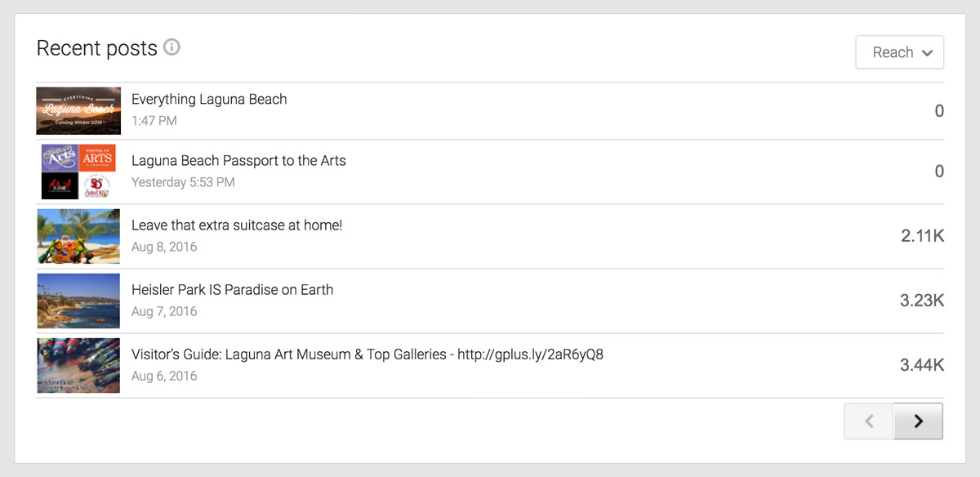
Task: Open the Reach metric dropdown
Action: coord(899,52)
